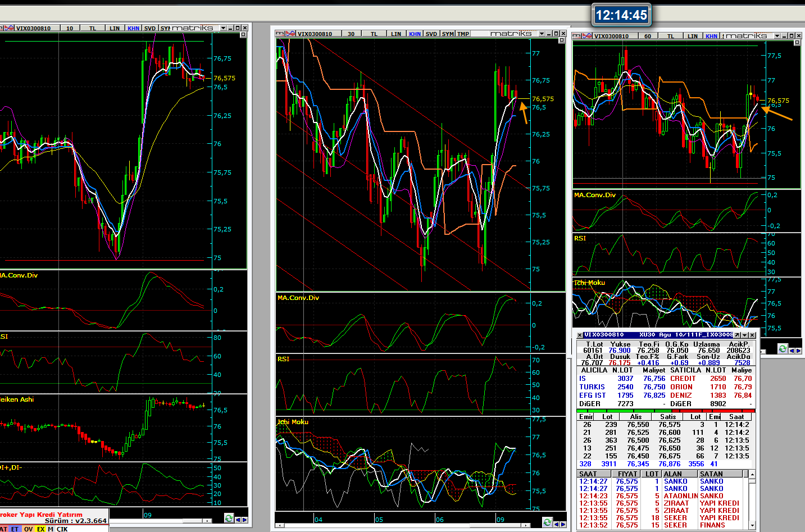Click the SVD button in the middle chart
Viewport: 805px width, 532px height.
[x=431, y=34]
